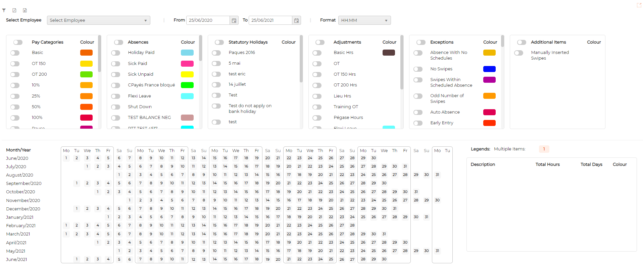Select the June/2020 month row label

tap(17, 158)
